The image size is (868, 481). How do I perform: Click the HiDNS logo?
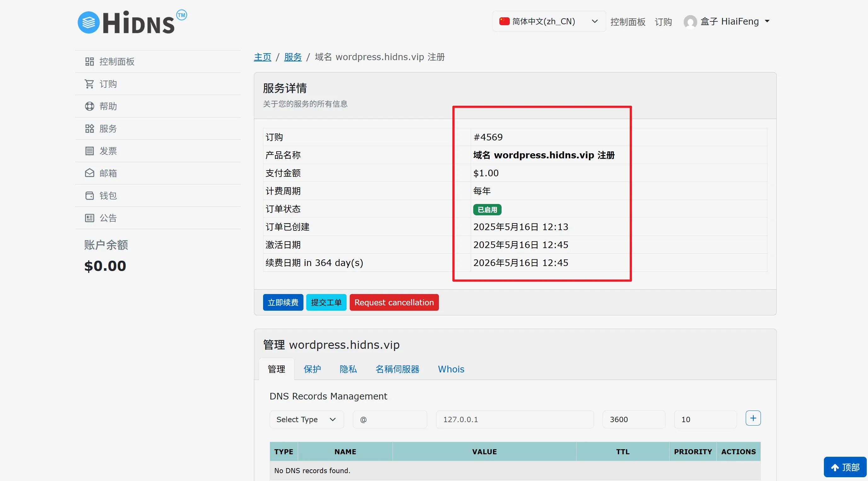pos(132,22)
